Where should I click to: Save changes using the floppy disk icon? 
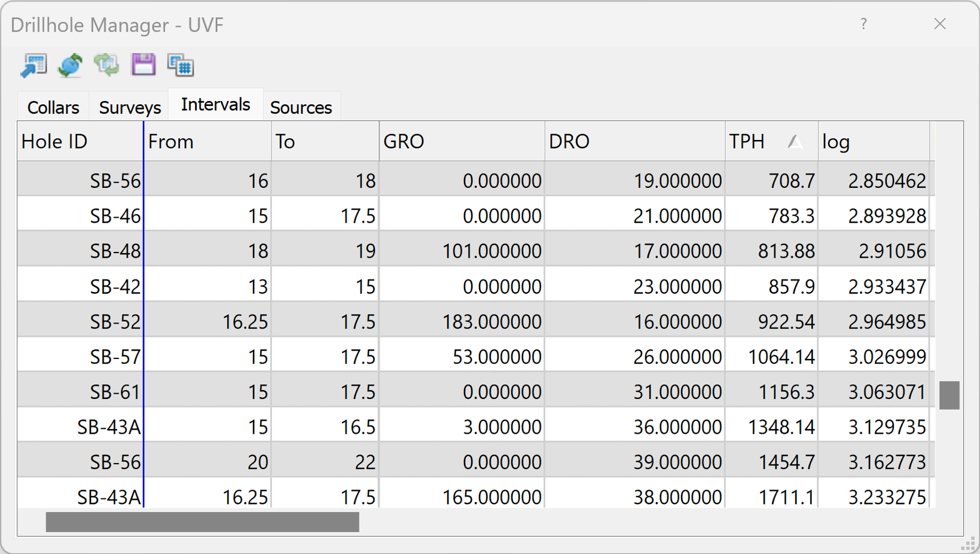coord(144,65)
